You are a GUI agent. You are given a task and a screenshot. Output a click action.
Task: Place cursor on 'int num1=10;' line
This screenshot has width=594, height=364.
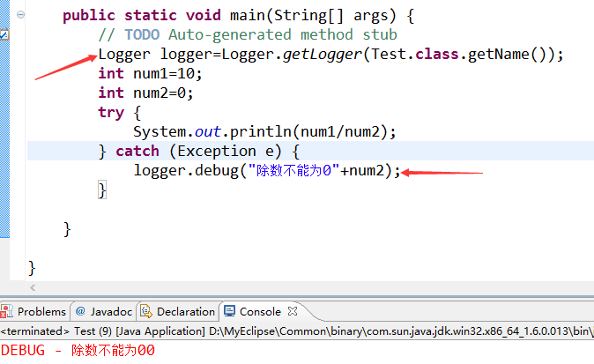[151, 73]
